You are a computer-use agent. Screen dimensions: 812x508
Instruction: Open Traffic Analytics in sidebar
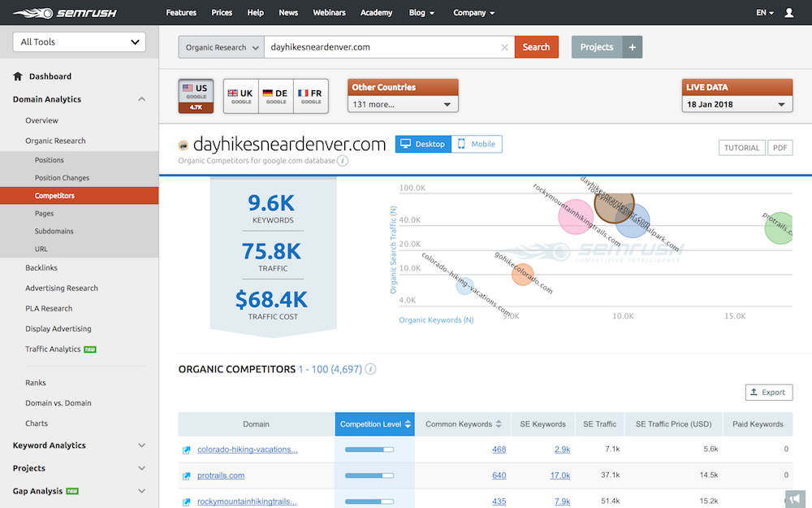(53, 350)
